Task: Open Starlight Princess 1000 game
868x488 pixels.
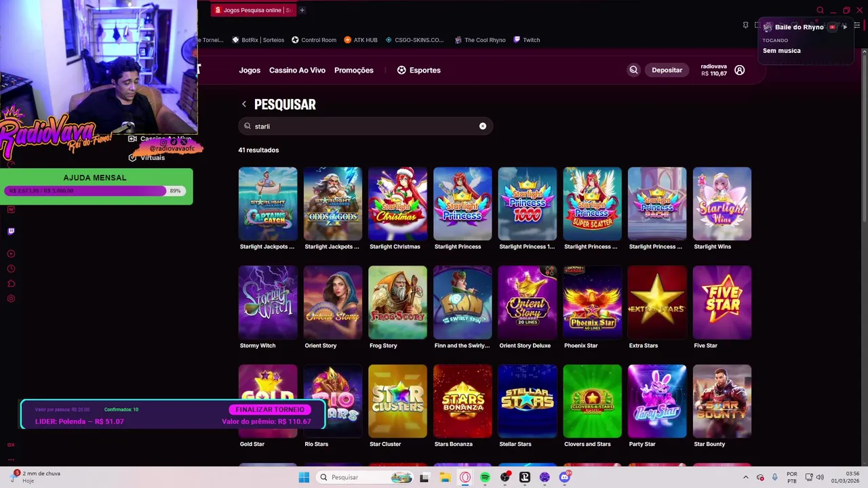Action: [x=528, y=203]
